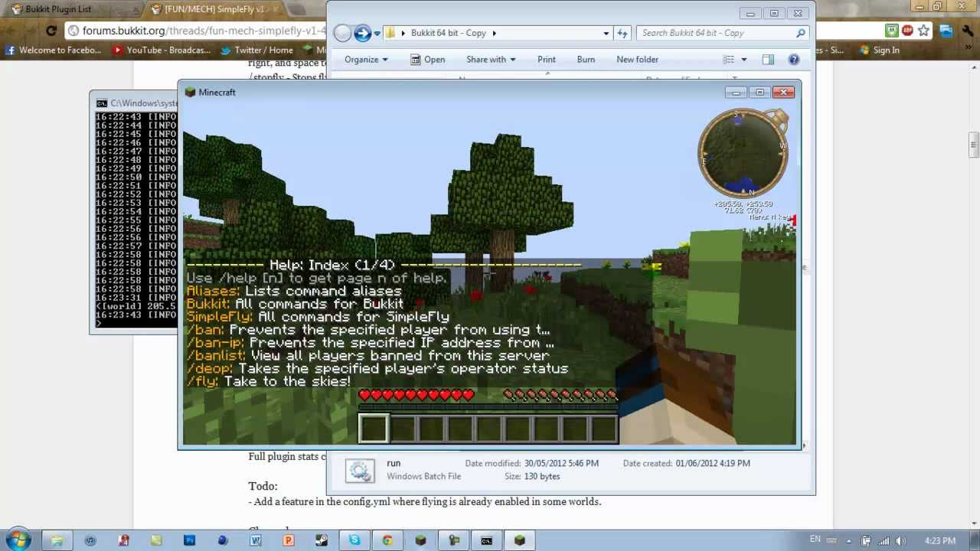
Task: Reload the browser page
Action: click(x=51, y=31)
